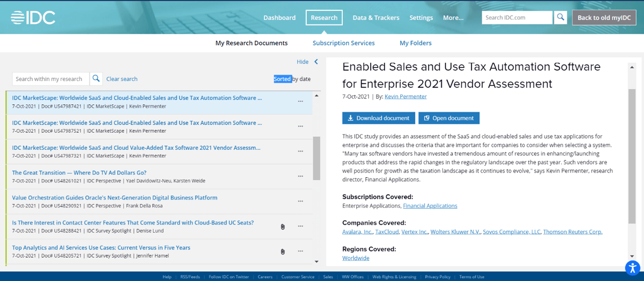Open Follow IDC on Twitter footer link

coord(229,277)
